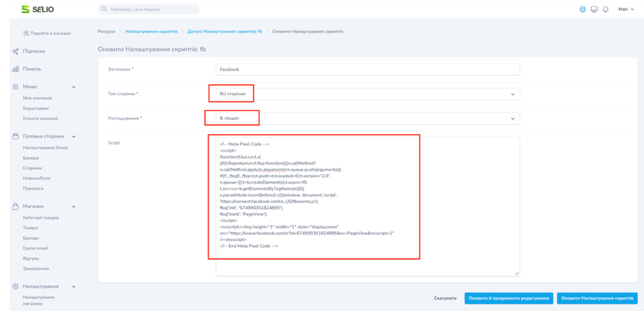Click the Панель chart icon

(15, 69)
